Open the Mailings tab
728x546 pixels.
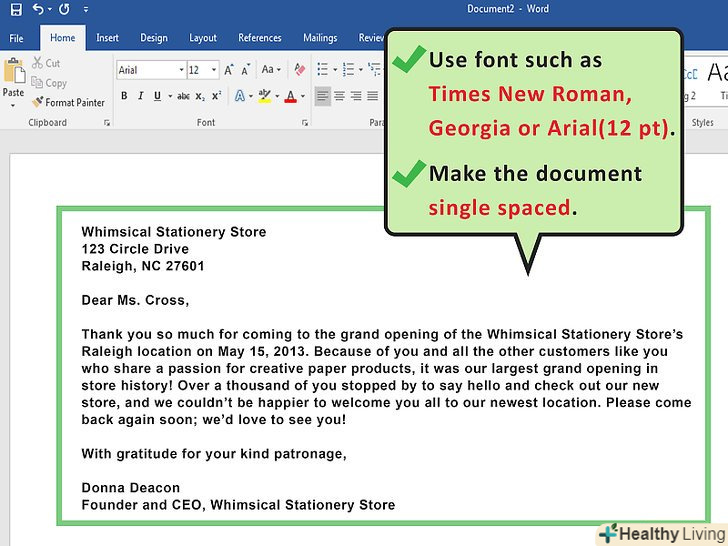click(320, 38)
